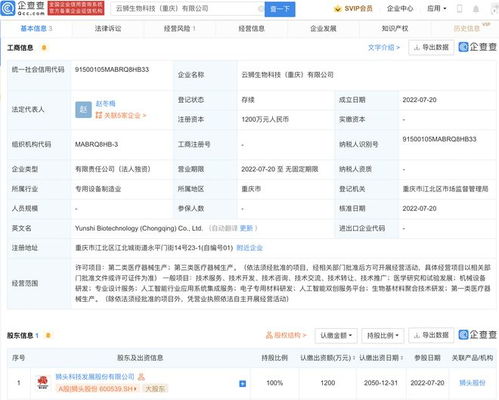This screenshot has height=400, width=499.
Task: Click 导出数据 button in 股东信息 section
Action: point(431,335)
